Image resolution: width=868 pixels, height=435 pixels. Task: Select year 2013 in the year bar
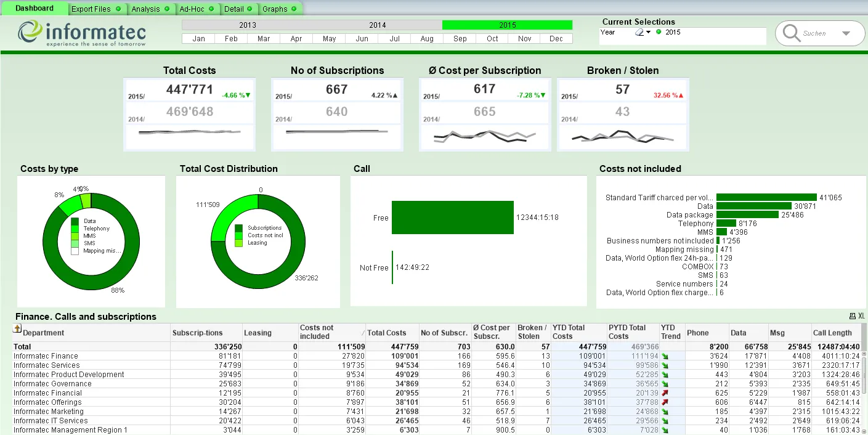coord(247,25)
